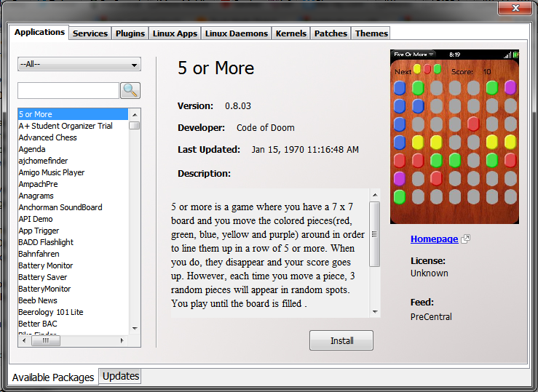Open the Homepage link
538x392 pixels.
click(434, 239)
